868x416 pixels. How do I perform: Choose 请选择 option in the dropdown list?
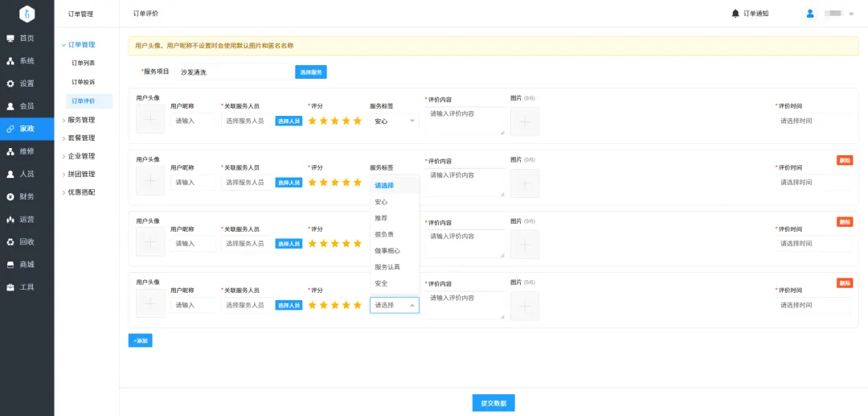click(x=395, y=186)
